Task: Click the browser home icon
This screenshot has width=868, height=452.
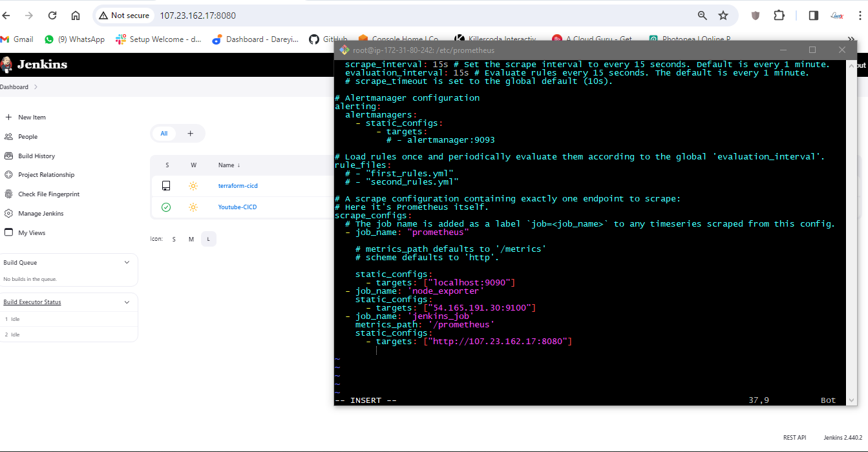Action: 76,15
